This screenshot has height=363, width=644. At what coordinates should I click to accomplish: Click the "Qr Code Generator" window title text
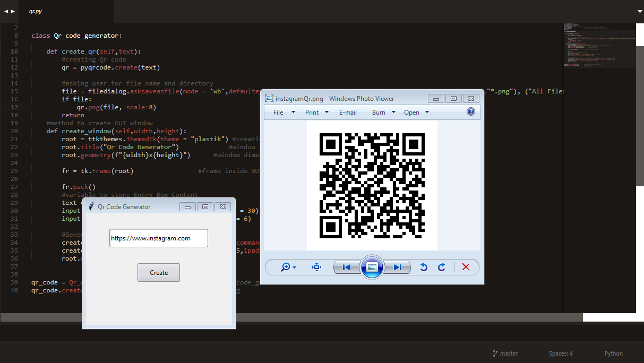pos(124,207)
